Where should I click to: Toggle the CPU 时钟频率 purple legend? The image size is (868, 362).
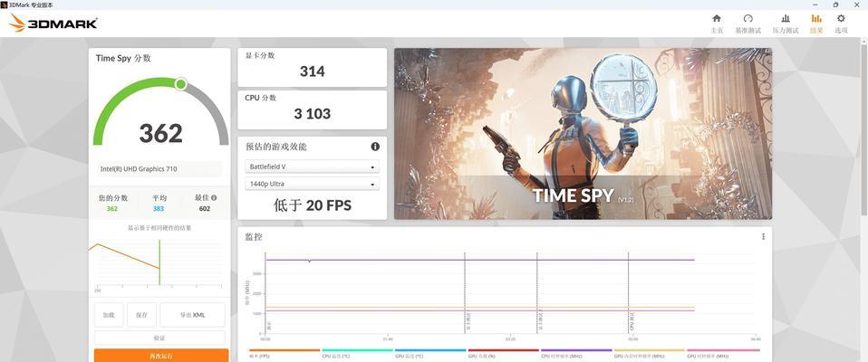576,354
